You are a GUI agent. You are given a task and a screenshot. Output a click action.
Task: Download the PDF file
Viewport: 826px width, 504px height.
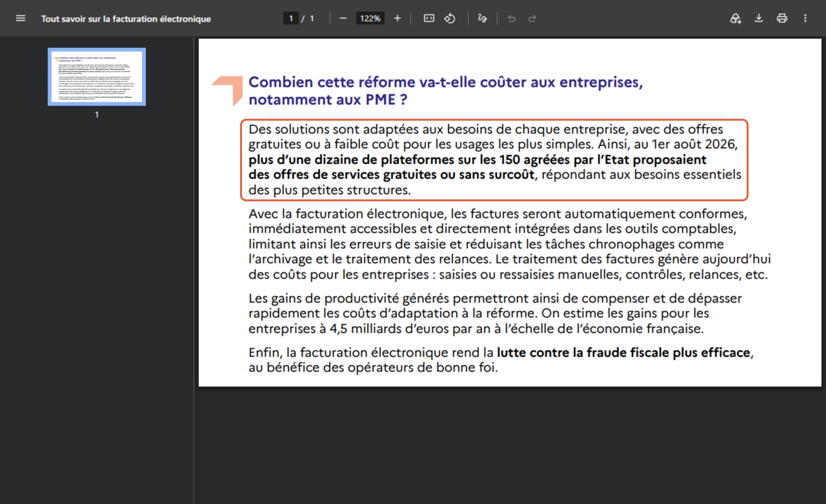pyautogui.click(x=759, y=18)
